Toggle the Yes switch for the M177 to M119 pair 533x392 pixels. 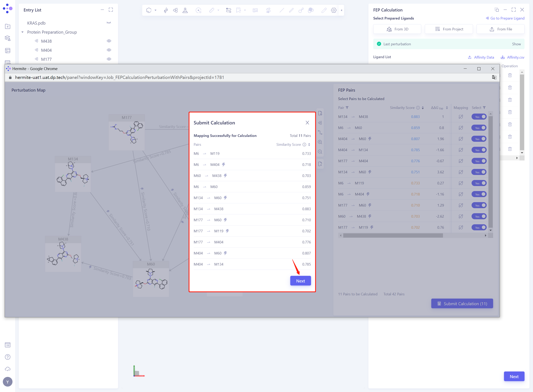tap(479, 228)
